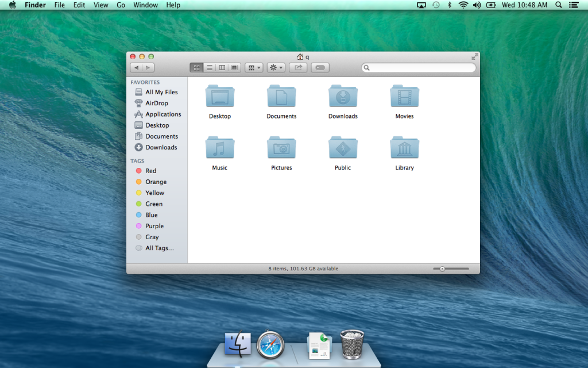Open Spotlight search in menu bar
588x368 pixels.
pos(558,5)
